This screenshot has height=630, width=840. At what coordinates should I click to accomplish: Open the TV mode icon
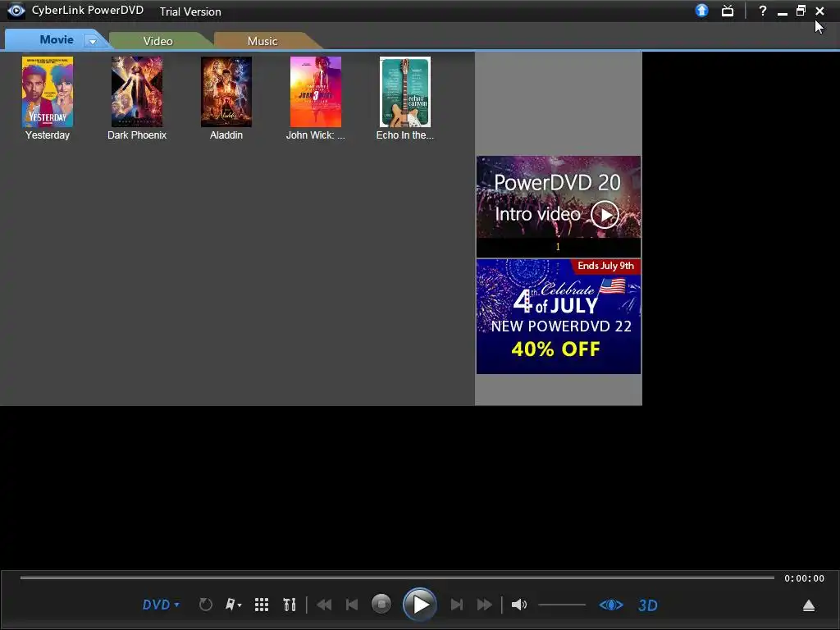[728, 11]
